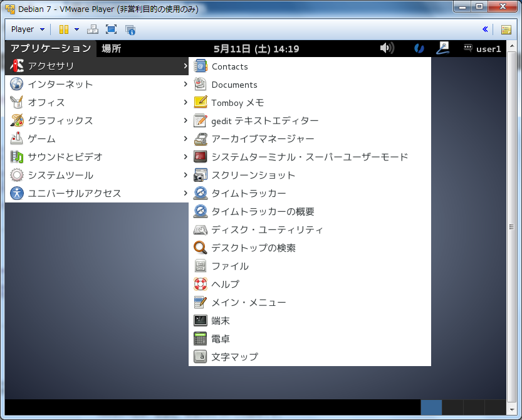
Task: Start the screenshot tool (スクリーンショット)
Action: click(253, 176)
